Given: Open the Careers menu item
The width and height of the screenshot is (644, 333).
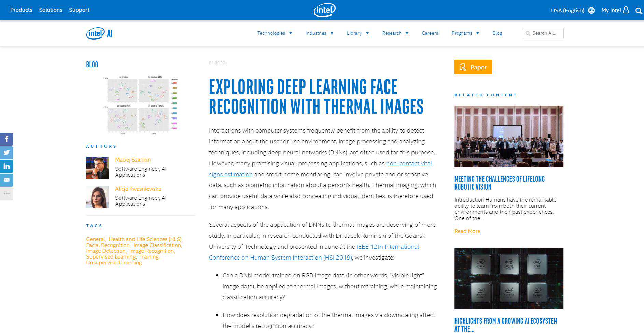Looking at the screenshot, I should click(x=430, y=33).
